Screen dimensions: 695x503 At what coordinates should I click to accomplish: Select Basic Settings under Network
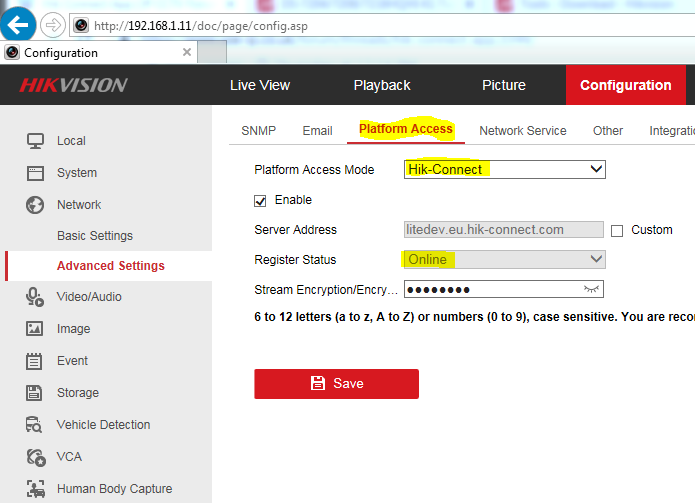95,236
